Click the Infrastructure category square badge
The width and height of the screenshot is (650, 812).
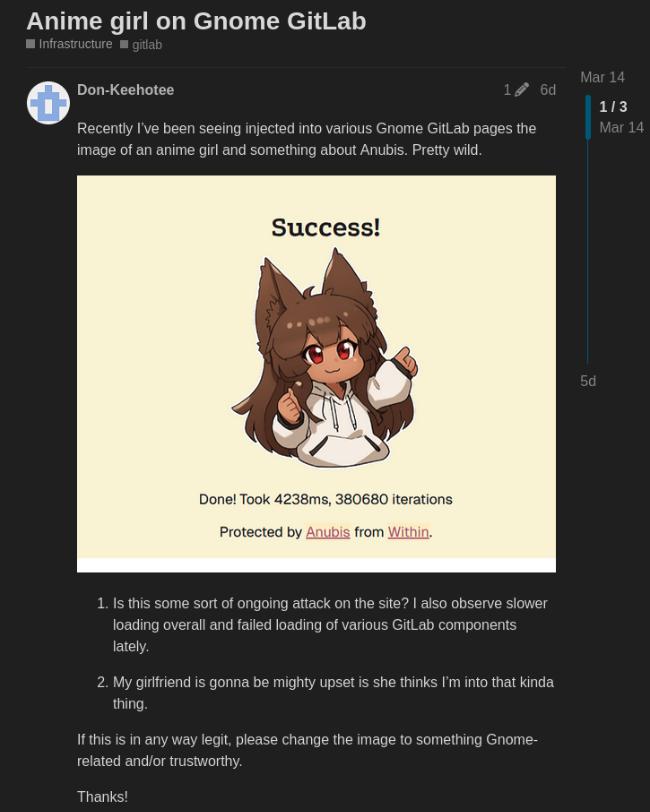pyautogui.click(x=31, y=44)
